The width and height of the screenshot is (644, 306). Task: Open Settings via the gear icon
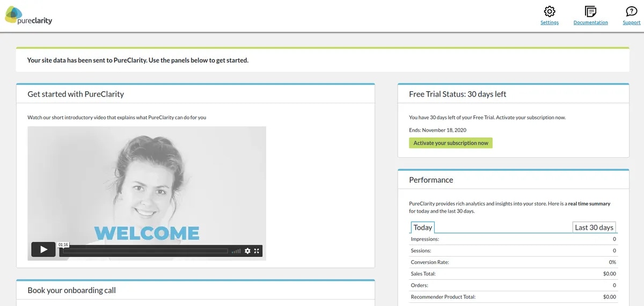point(550,11)
